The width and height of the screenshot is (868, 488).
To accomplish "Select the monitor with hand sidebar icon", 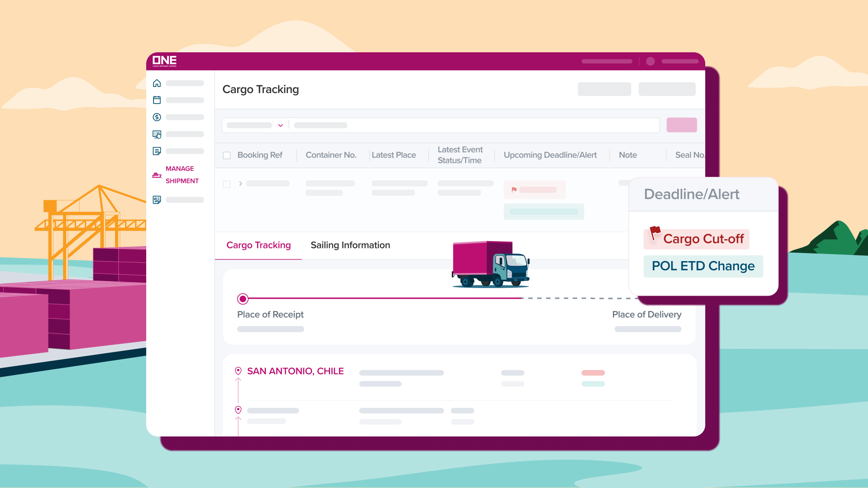I will click(x=157, y=134).
